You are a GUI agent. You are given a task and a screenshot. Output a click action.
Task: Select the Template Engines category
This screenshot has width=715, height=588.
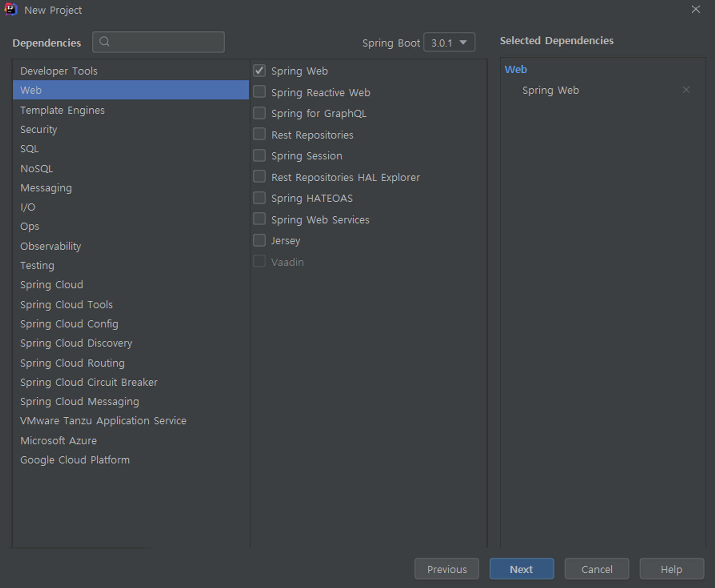pos(62,110)
